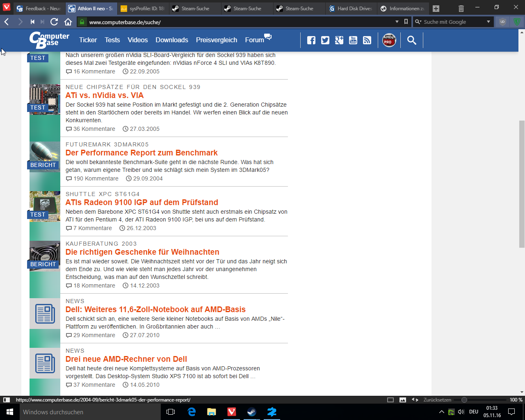Image resolution: width=525 pixels, height=420 pixels.
Task: Open Die richtigen Geschenke für Weihnachten
Action: coord(142,252)
